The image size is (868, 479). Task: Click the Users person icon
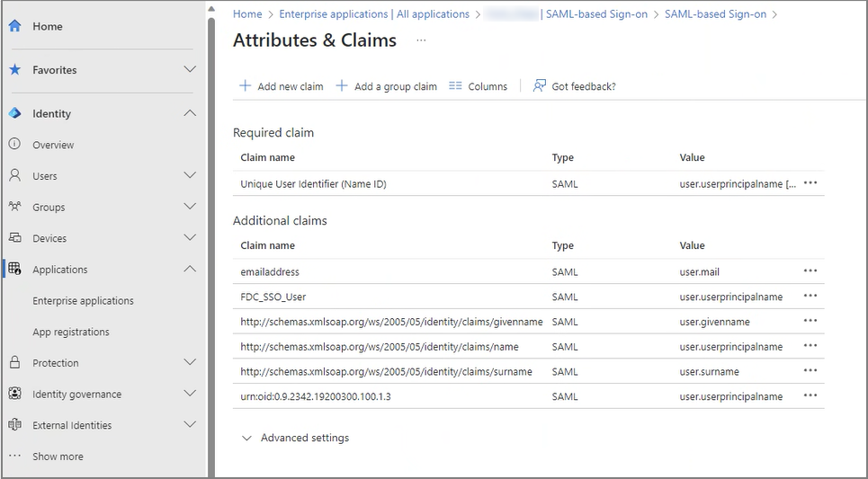pos(14,175)
